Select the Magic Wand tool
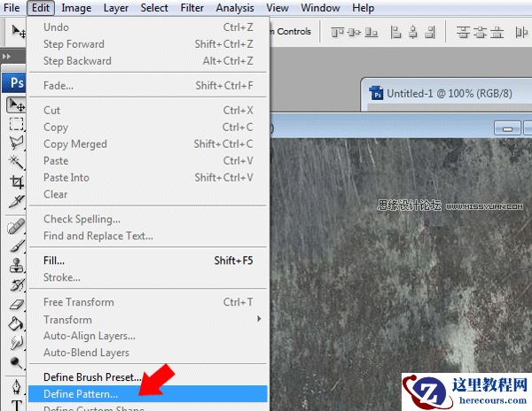532x411 pixels. (16, 162)
